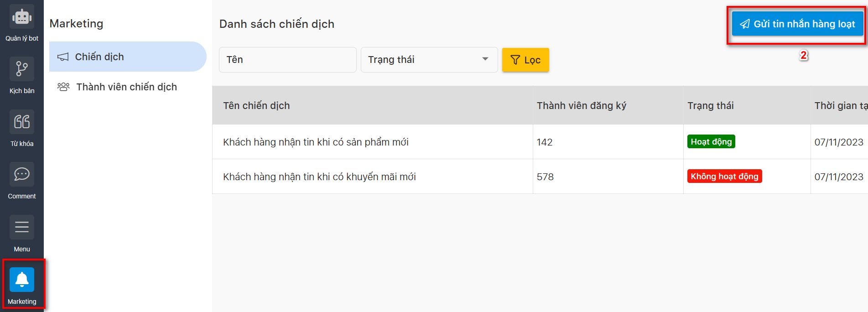Screen dimensions: 868x312
Task: Select the Marketing bell icon
Action: point(22,280)
